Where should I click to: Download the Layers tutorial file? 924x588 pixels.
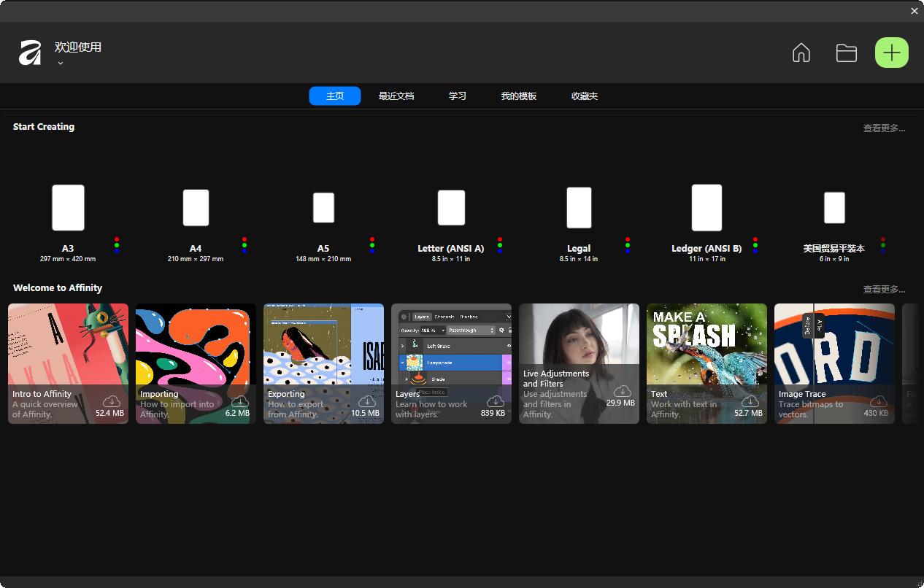[x=495, y=401]
